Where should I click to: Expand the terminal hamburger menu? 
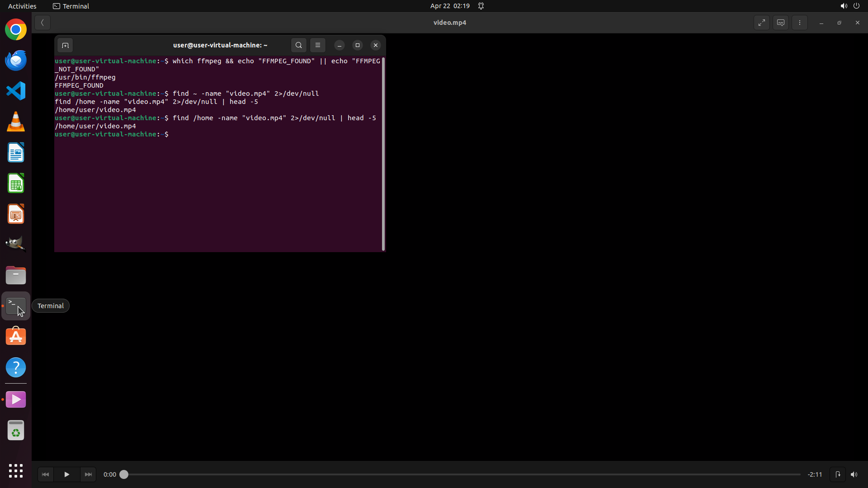pos(318,45)
